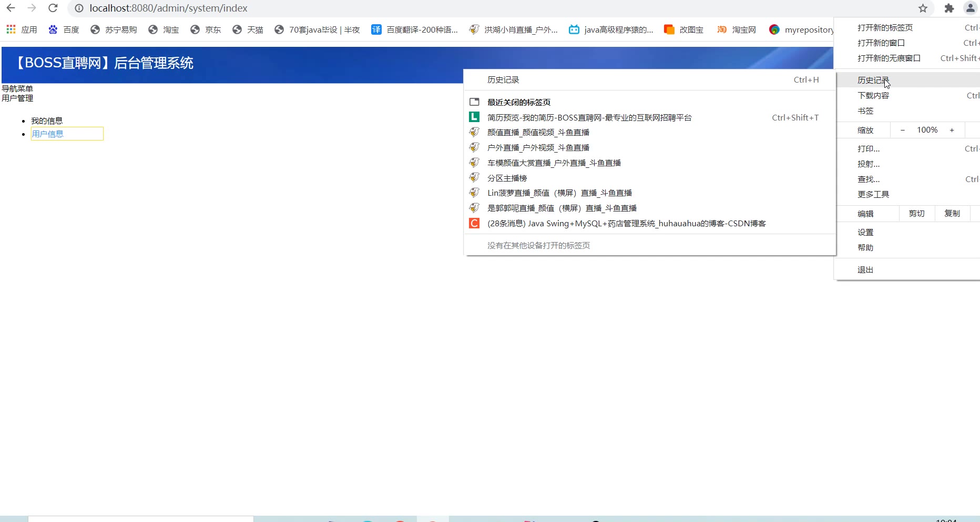Select 退出 to quit Chrome

(907, 269)
